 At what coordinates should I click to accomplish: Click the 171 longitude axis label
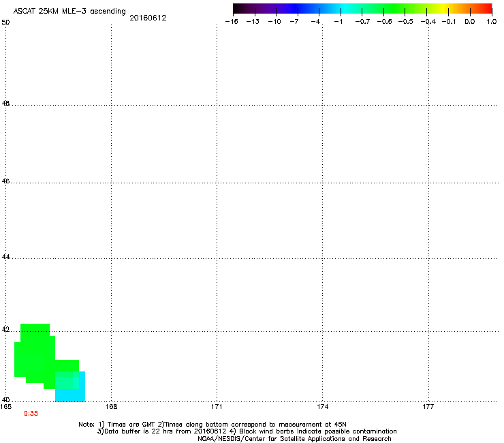pyautogui.click(x=217, y=407)
